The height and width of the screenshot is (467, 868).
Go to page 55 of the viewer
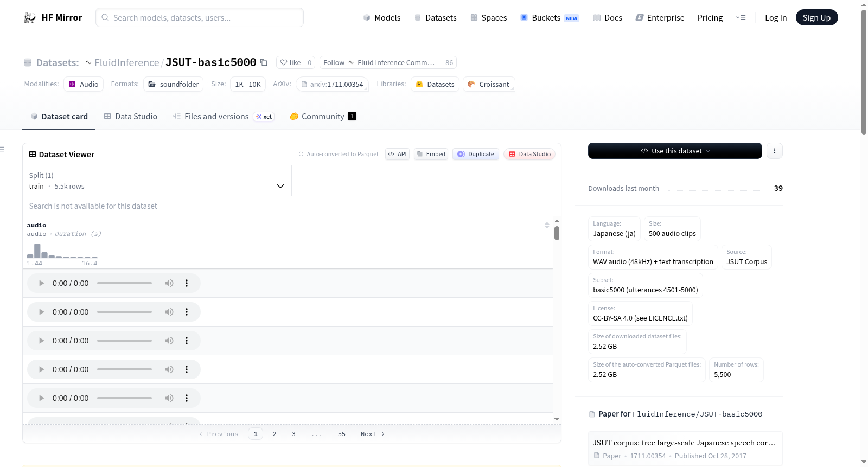pos(342,434)
